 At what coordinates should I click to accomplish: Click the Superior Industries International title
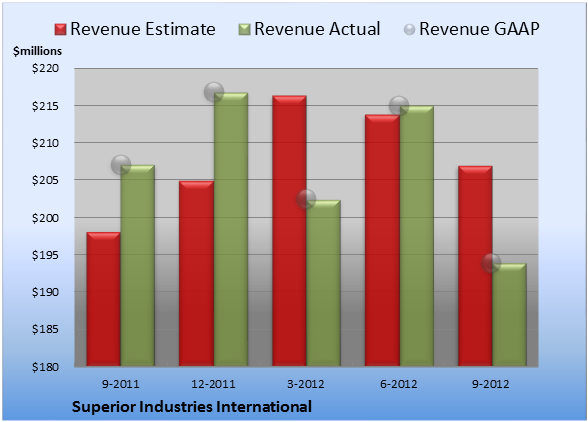[x=192, y=407]
